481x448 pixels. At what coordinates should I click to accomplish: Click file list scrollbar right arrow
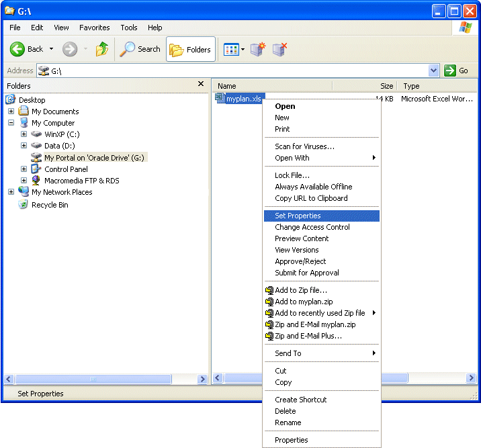point(471,377)
